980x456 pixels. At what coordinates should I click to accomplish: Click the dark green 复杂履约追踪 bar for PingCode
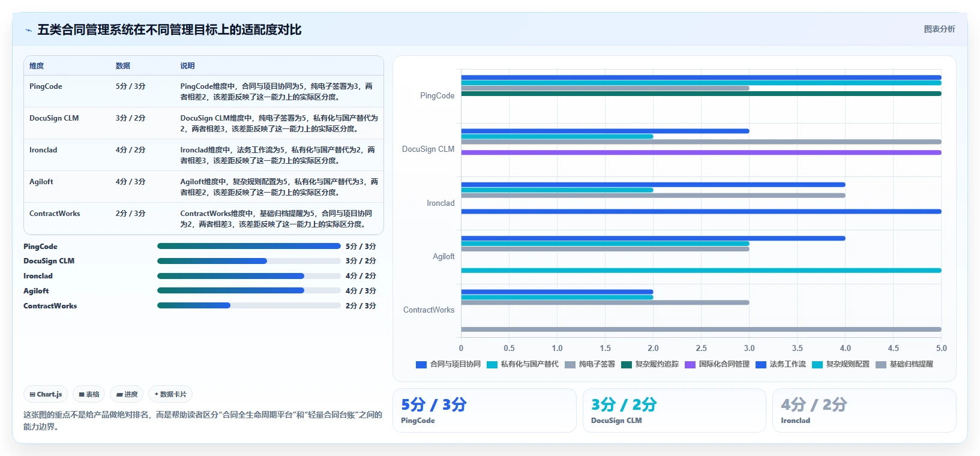[x=701, y=94]
